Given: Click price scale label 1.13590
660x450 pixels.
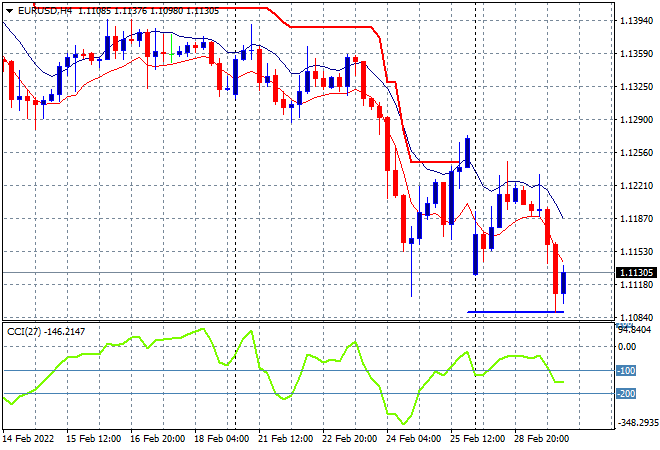Looking at the screenshot, I should [636, 54].
